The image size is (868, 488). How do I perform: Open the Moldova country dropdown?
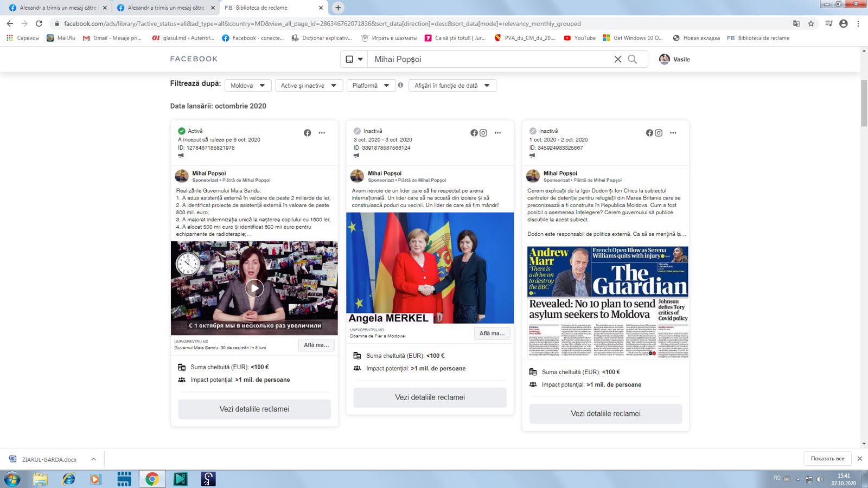(x=247, y=86)
